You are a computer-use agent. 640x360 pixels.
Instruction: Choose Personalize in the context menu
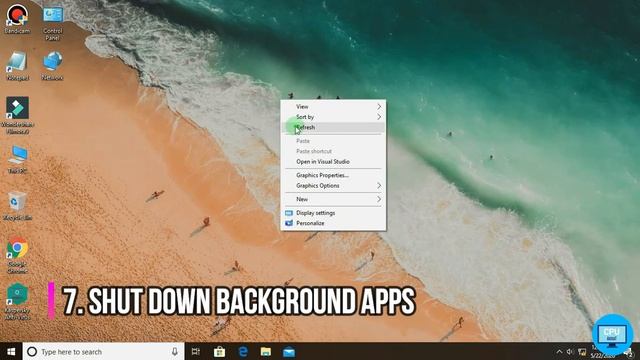tap(333, 223)
